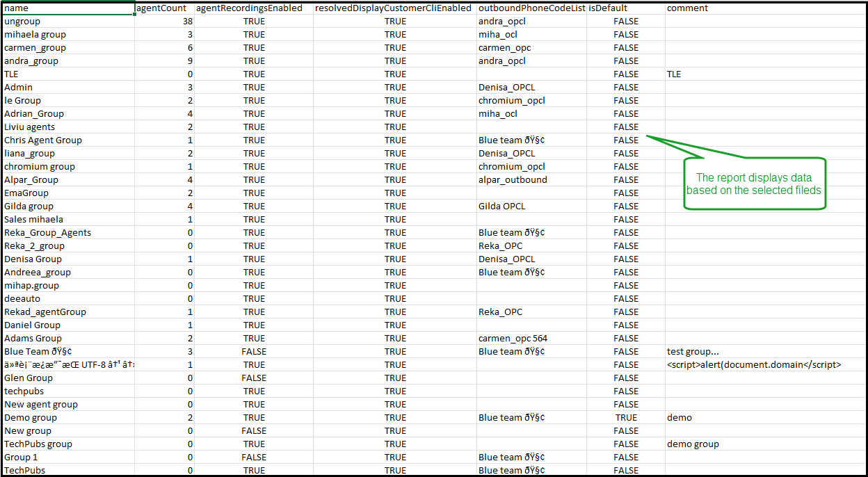Click the 'TLE' comment cell
This screenshot has width=868, height=477.
click(x=765, y=74)
